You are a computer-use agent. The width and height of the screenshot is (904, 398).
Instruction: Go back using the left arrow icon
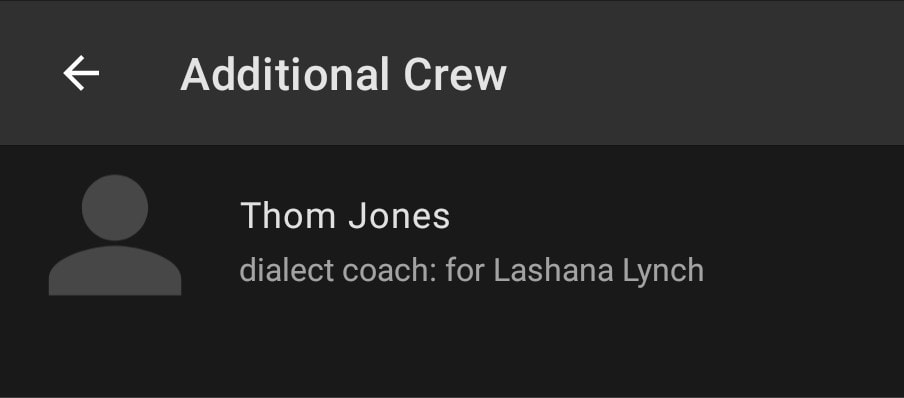[x=81, y=73]
